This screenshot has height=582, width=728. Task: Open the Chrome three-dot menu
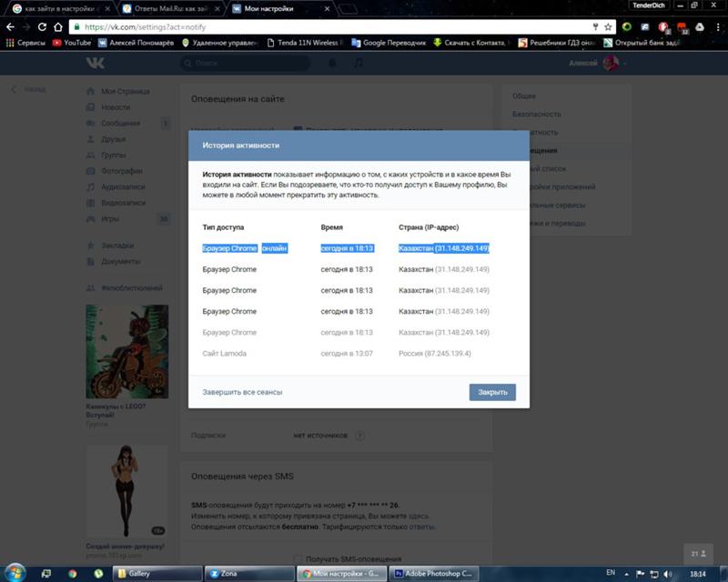pyautogui.click(x=718, y=27)
